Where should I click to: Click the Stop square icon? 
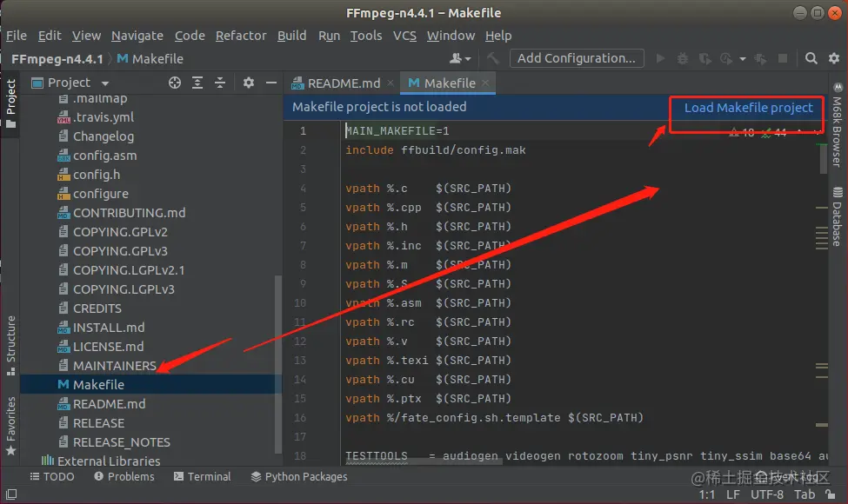pos(783,58)
